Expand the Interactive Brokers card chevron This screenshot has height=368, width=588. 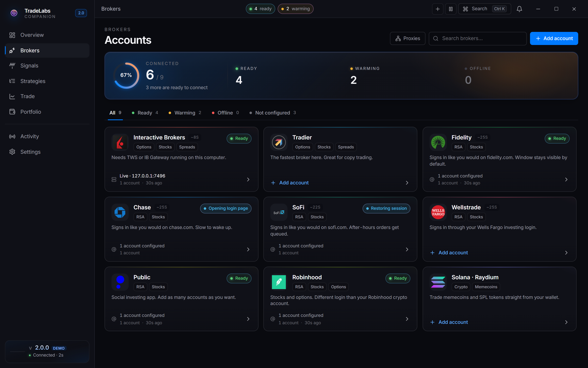248,180
